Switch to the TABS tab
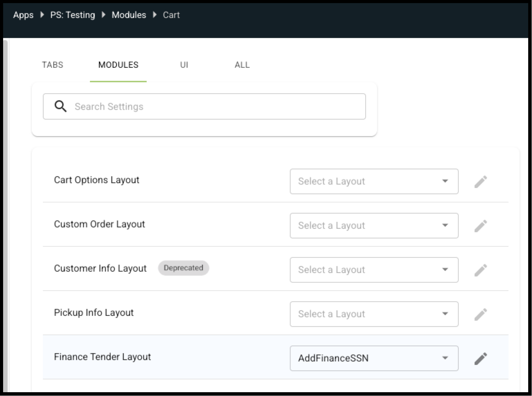 tap(53, 65)
